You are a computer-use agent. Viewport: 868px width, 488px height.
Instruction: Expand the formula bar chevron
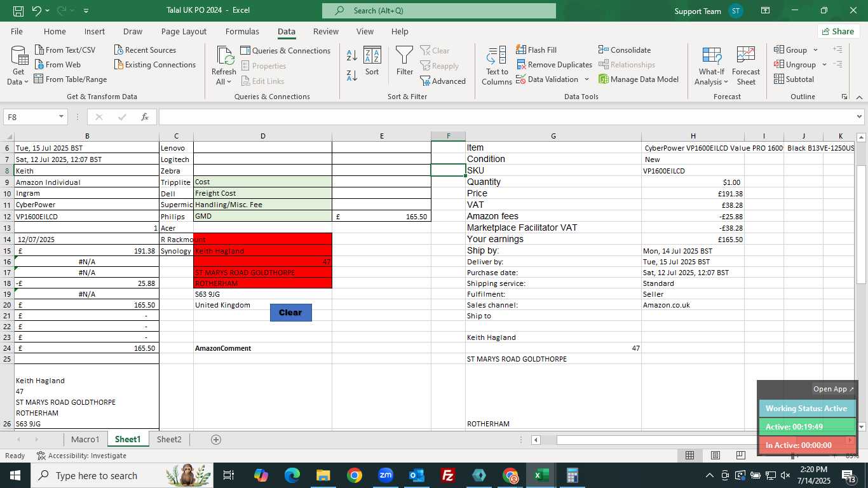[x=860, y=117]
